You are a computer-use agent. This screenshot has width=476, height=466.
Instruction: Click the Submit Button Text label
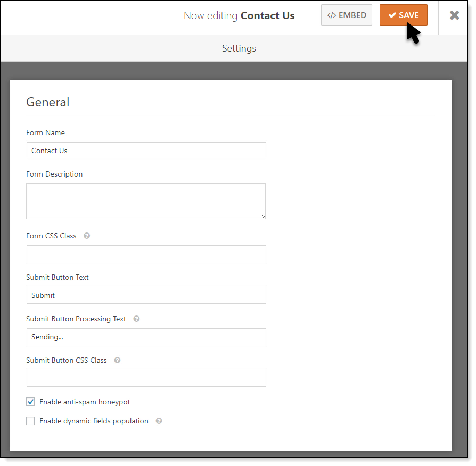tap(58, 277)
